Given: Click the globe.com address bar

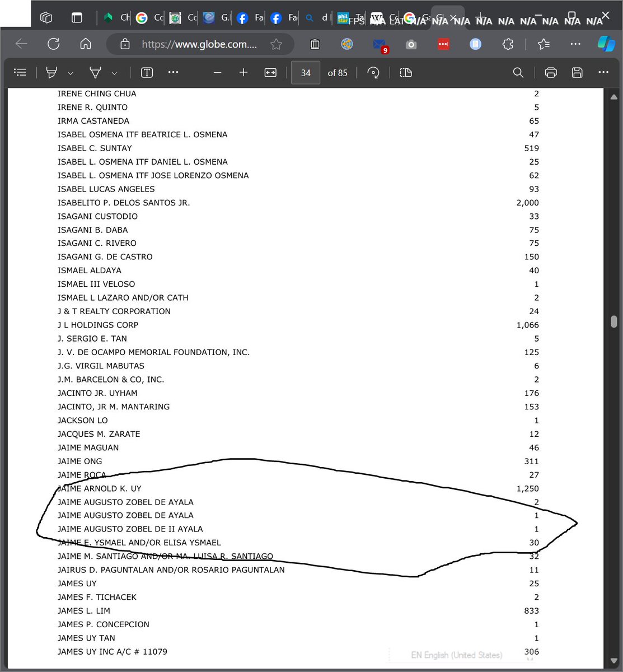Looking at the screenshot, I should pyautogui.click(x=199, y=44).
